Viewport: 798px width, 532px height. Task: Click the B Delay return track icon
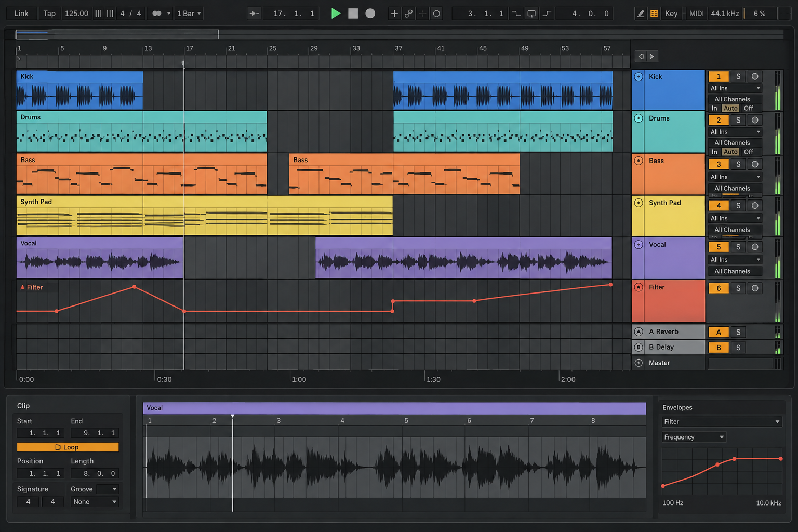(x=639, y=347)
